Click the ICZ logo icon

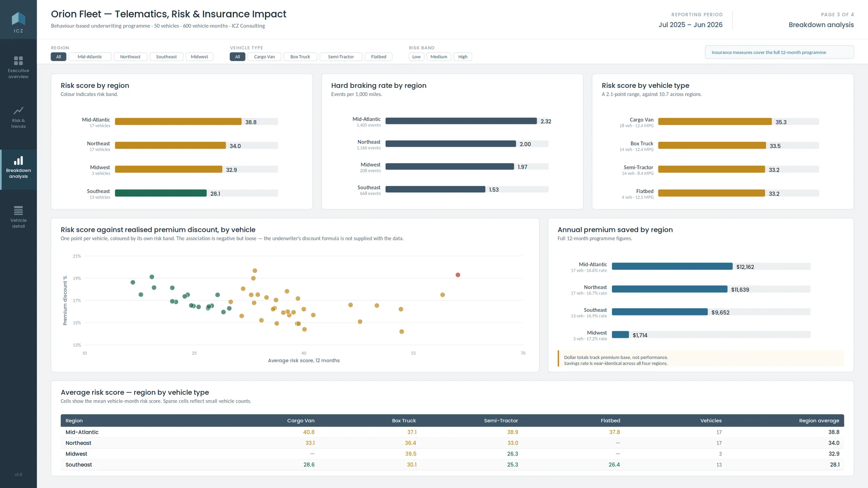click(x=18, y=18)
